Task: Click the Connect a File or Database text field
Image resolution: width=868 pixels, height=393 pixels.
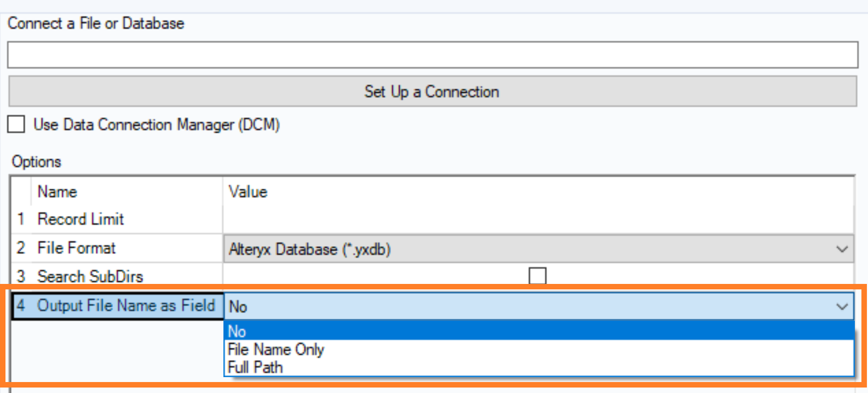Action: [x=432, y=55]
